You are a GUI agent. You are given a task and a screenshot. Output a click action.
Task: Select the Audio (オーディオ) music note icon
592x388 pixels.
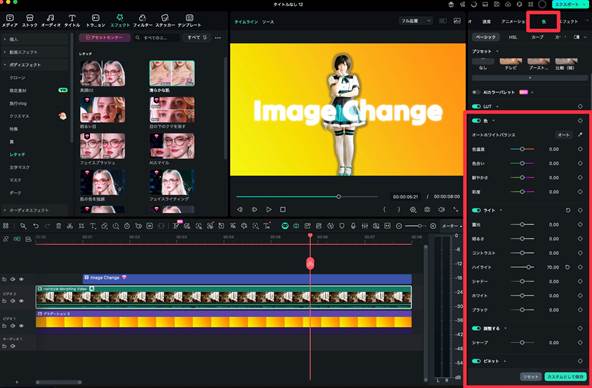(50, 18)
